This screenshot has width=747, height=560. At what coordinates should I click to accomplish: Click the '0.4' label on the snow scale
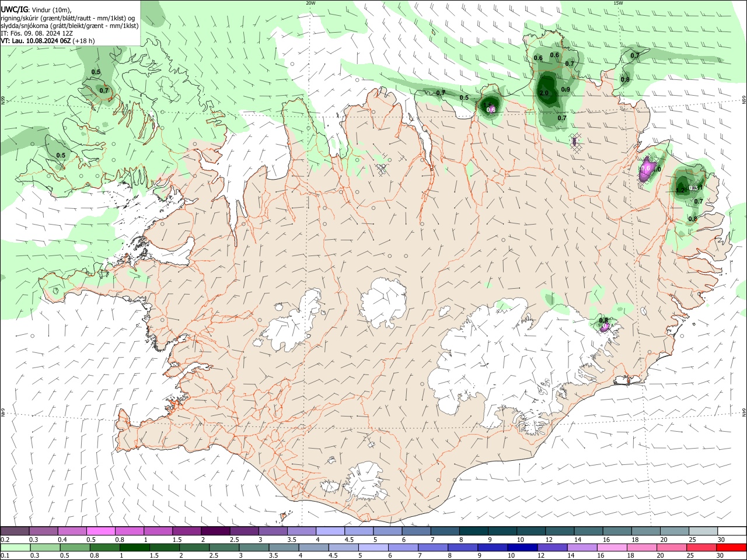point(62,540)
